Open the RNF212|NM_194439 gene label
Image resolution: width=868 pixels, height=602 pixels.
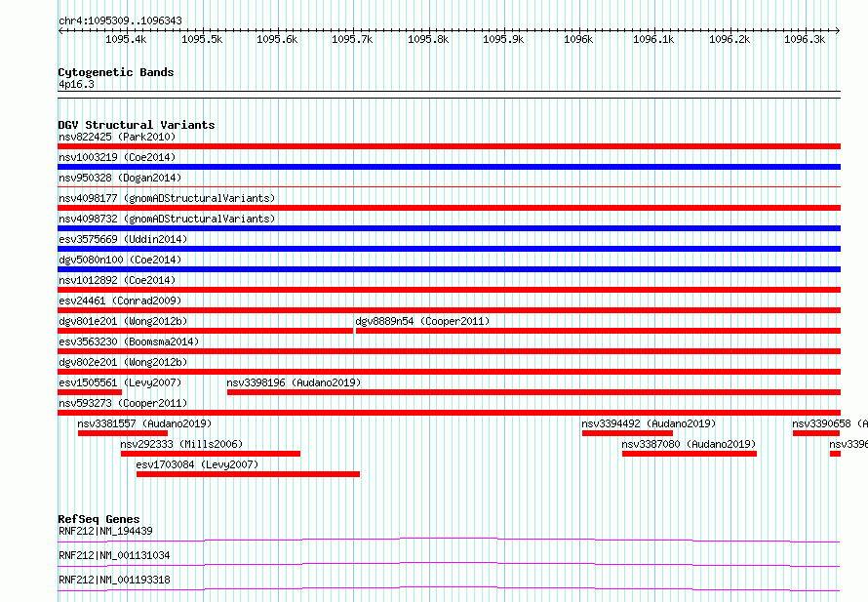[105, 531]
